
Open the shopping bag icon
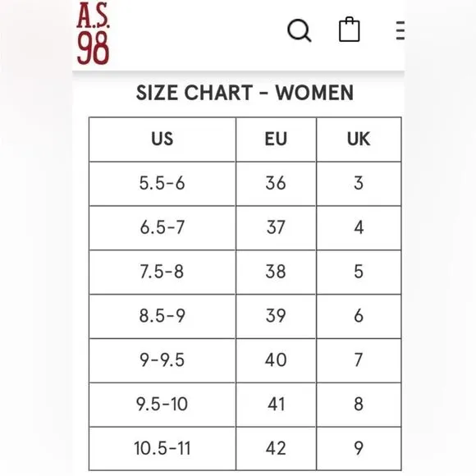[x=349, y=30]
